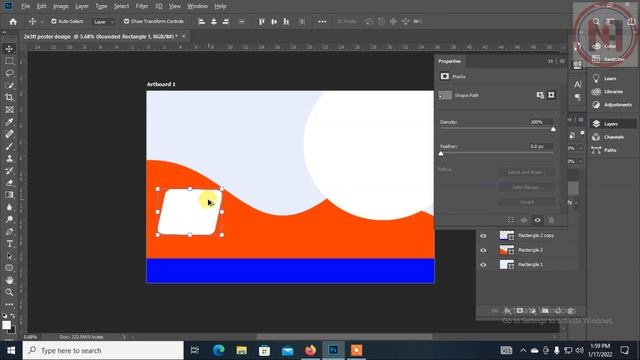Open the Edit Toolbar three-dots button
The width and height of the screenshot is (640, 360).
[9, 304]
